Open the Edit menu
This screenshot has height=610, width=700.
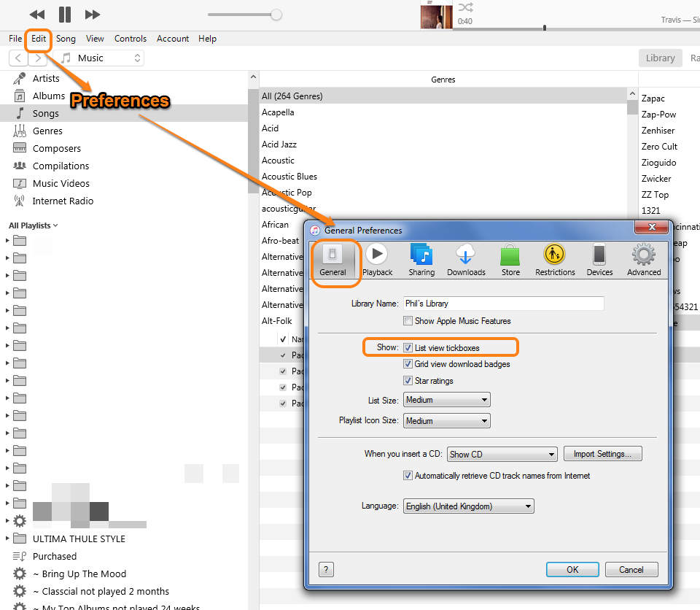tap(39, 39)
